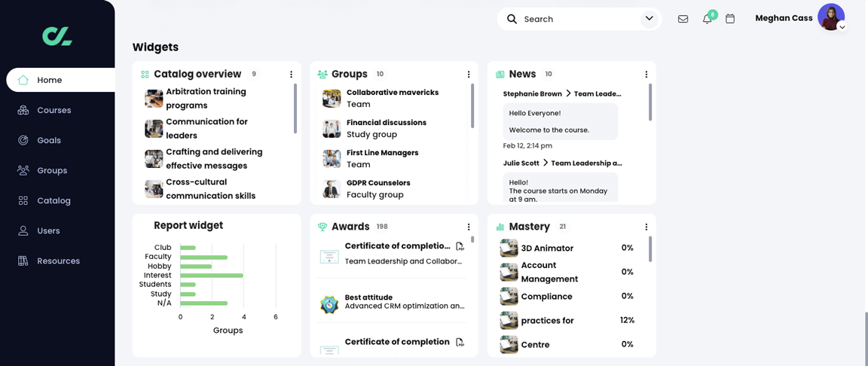Click the Meghan Cass user name
The image size is (868, 366).
tap(784, 18)
